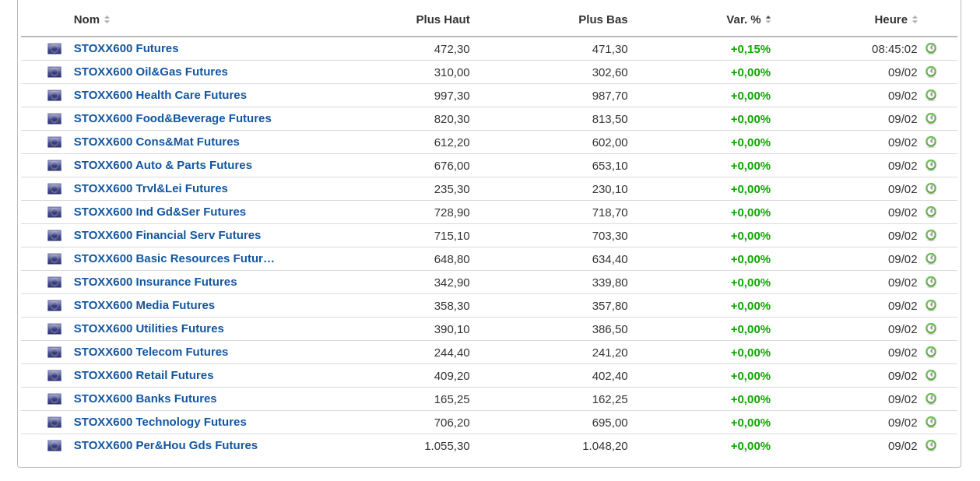This screenshot has width=980, height=481.
Task: Open STOXX600 Financial Serv Futures link
Action: click(x=167, y=235)
